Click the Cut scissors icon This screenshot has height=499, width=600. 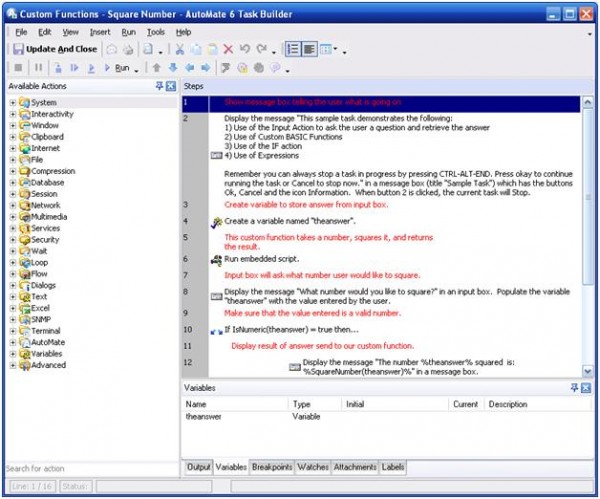180,49
